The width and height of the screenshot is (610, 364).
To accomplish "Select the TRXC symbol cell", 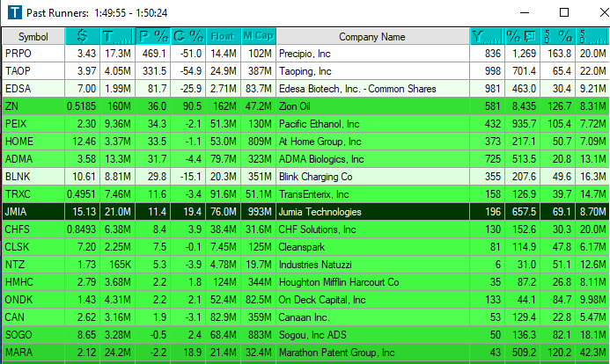I will 33,193.
